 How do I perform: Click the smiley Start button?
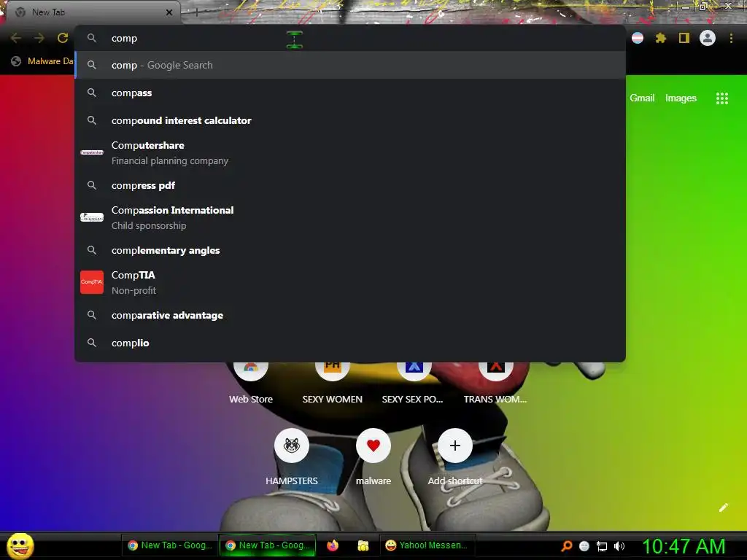[x=20, y=545]
